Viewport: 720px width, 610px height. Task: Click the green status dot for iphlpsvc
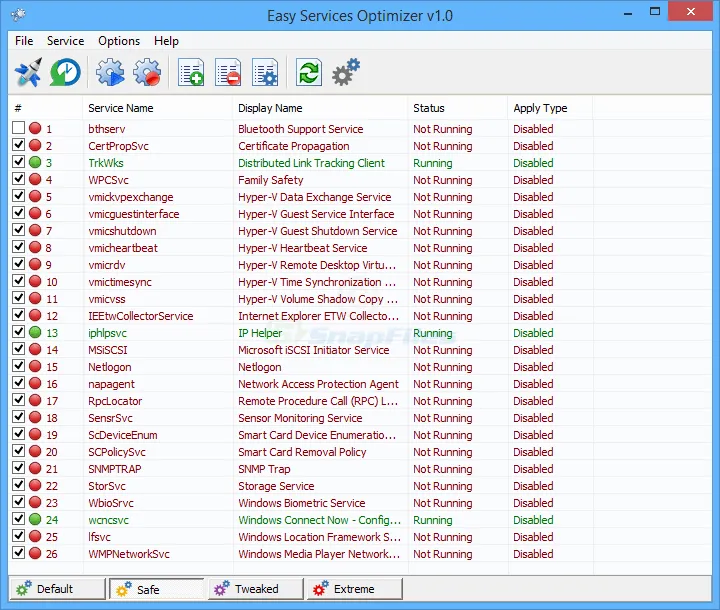pos(35,332)
